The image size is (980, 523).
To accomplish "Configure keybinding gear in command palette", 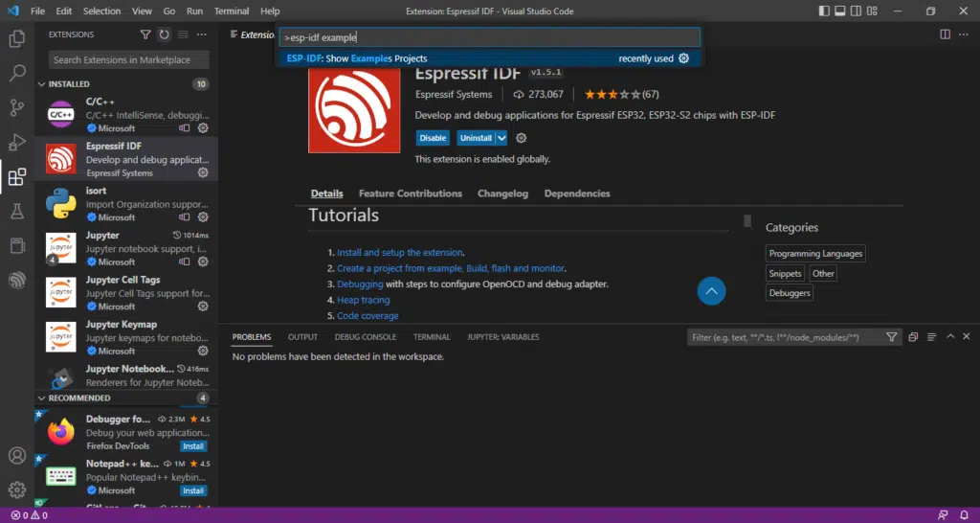I will click(x=683, y=58).
